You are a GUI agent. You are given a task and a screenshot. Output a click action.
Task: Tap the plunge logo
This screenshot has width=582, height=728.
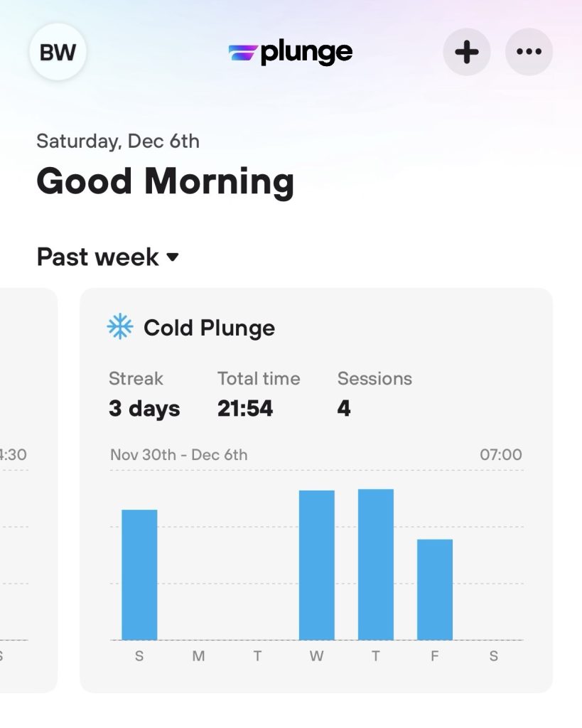[x=291, y=52]
